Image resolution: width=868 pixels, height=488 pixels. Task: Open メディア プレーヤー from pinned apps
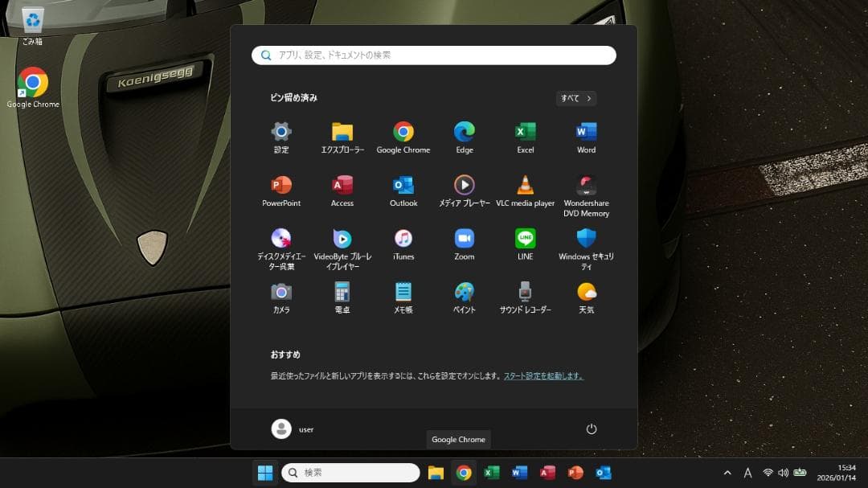click(464, 187)
